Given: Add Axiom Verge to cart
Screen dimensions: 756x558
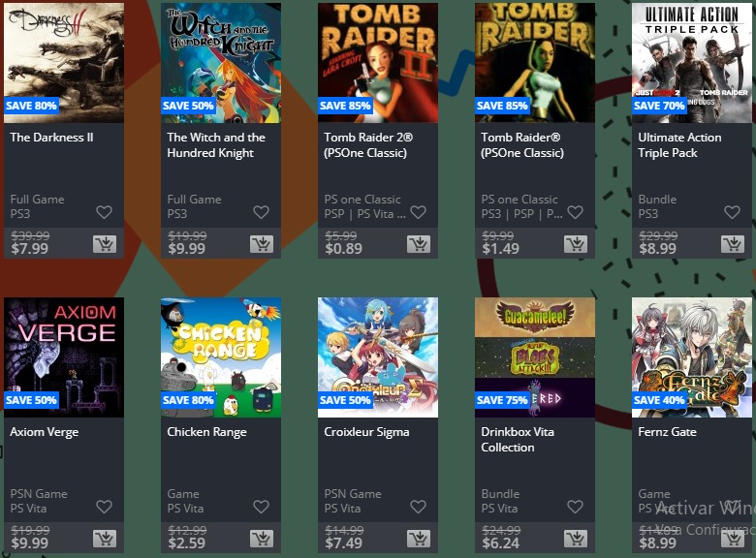Looking at the screenshot, I should pos(105,539).
